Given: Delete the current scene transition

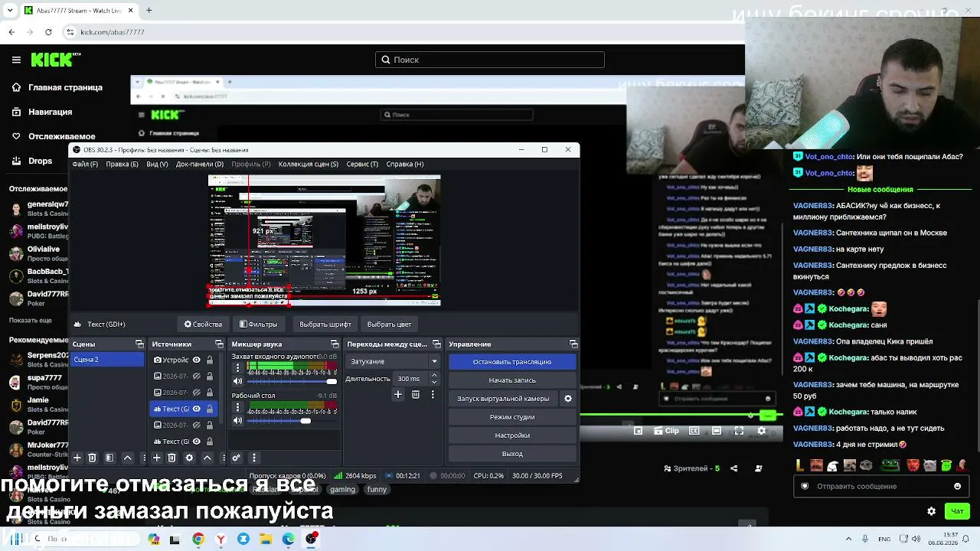Looking at the screenshot, I should coord(416,394).
